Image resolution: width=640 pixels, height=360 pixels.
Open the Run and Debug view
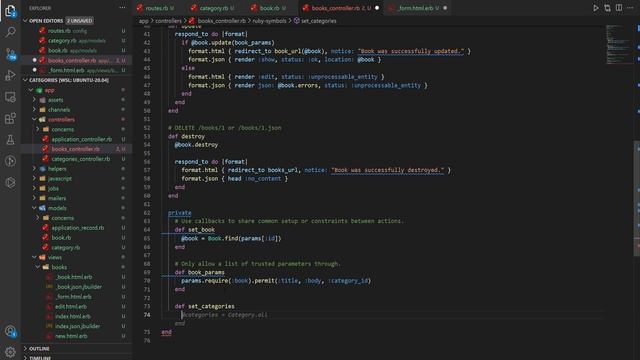click(10, 75)
